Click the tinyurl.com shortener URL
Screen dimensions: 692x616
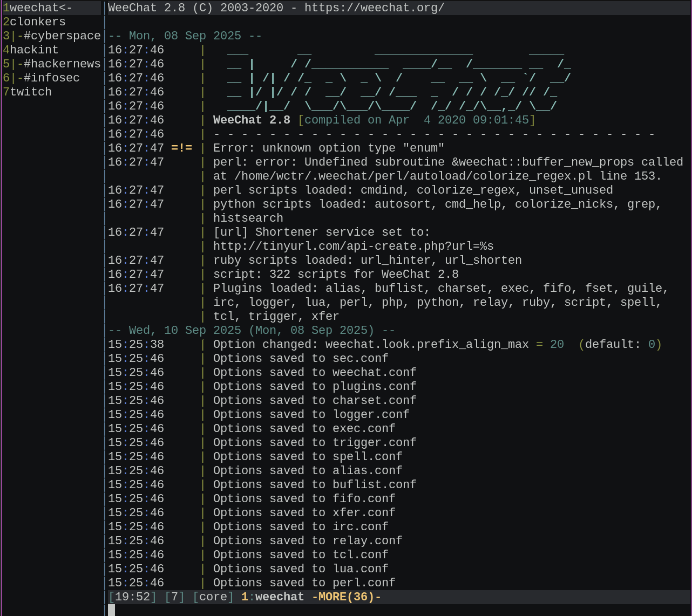352,246
